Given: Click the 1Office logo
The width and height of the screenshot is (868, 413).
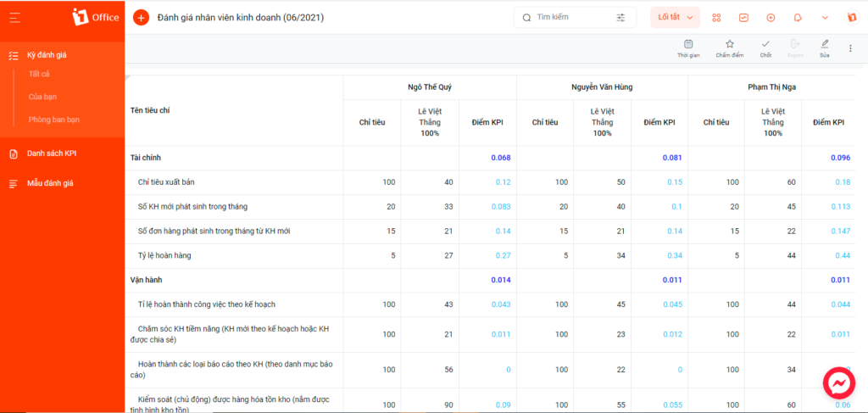Looking at the screenshot, I should click(96, 17).
